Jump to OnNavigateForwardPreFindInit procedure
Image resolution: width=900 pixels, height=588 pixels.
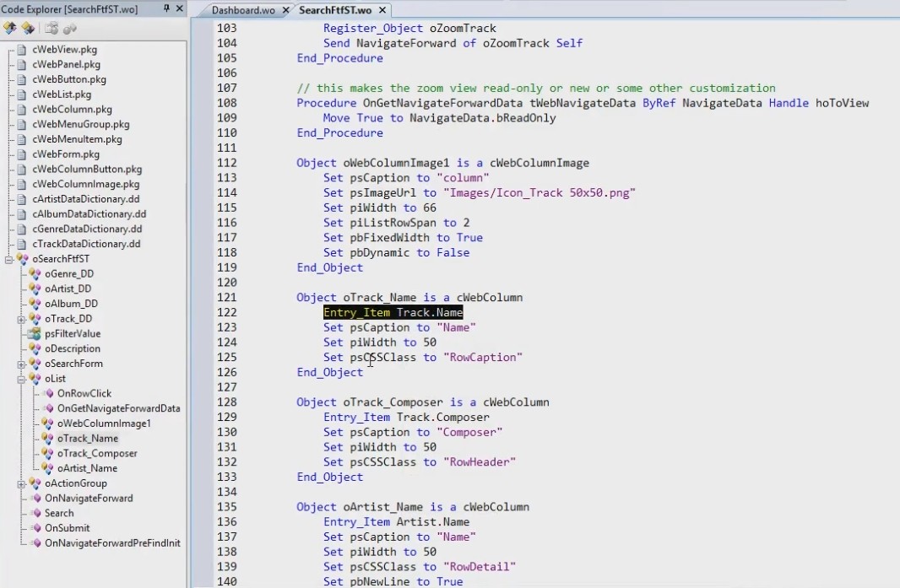coord(112,543)
